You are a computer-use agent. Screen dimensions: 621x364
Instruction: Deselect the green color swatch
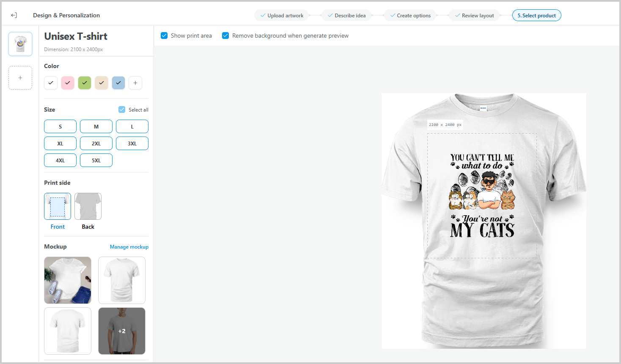tap(85, 83)
